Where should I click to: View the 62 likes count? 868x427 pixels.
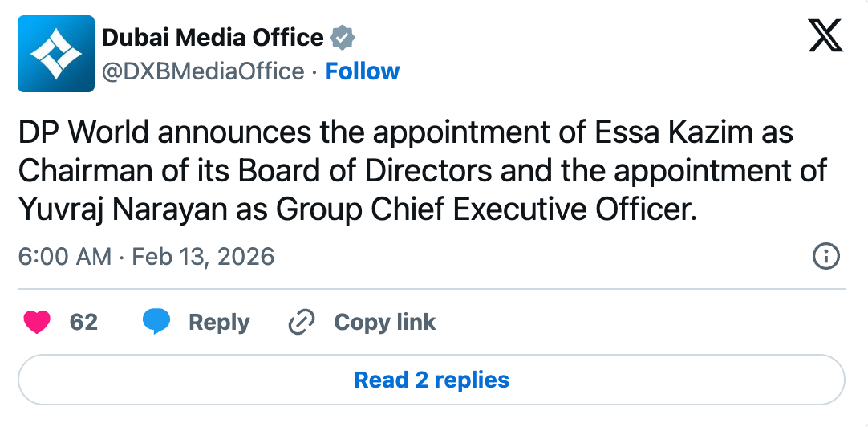tap(83, 323)
